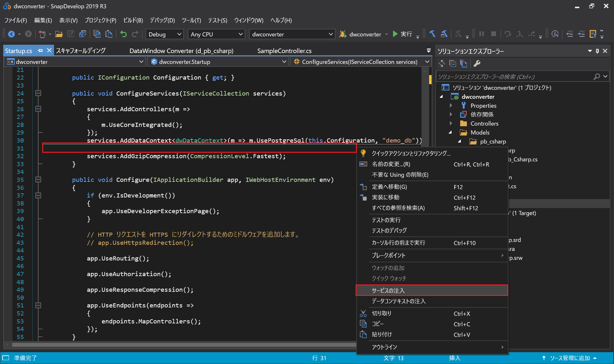
Task: Click ソース管理に追加 in status bar
Action: tap(570, 358)
